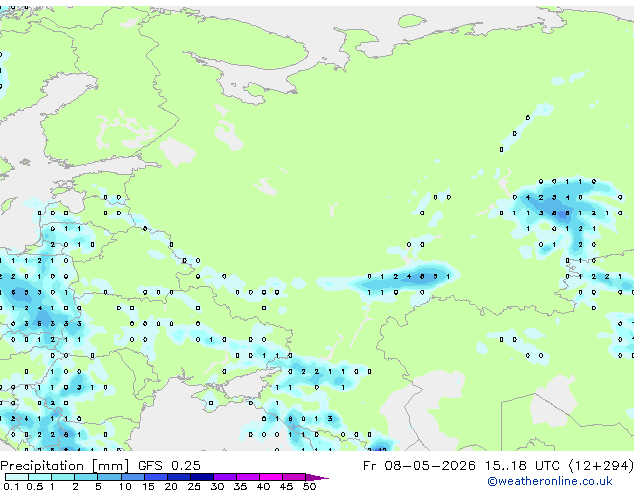The height and width of the screenshot is (490, 634).
Task: Select the 25–30 mm navy legend swatch
Action: pyautogui.click(x=201, y=477)
